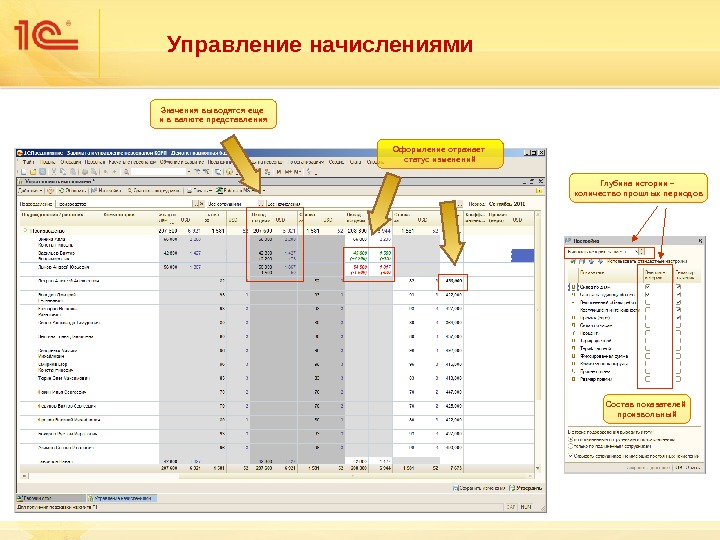Click the M+ memory button in main toolbar

click(x=288, y=172)
